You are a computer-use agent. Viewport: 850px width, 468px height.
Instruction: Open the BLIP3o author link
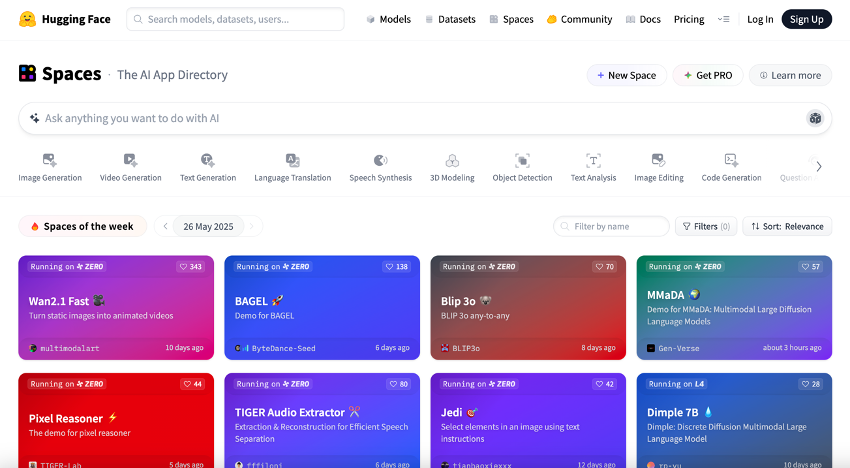460,348
